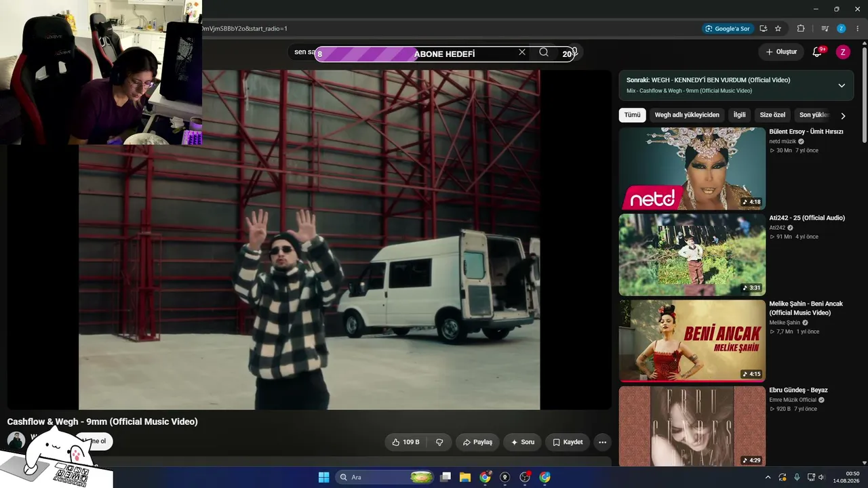Open the Melike Şahin channel name
868x488 pixels.
785,323
